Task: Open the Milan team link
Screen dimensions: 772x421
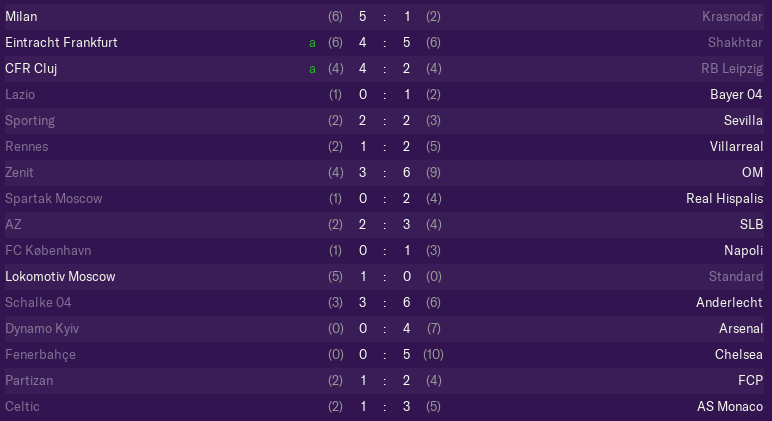Action: (21, 17)
